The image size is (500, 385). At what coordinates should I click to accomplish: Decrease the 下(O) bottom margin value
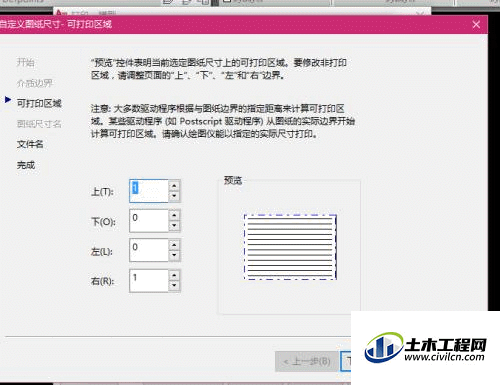pos(174,226)
